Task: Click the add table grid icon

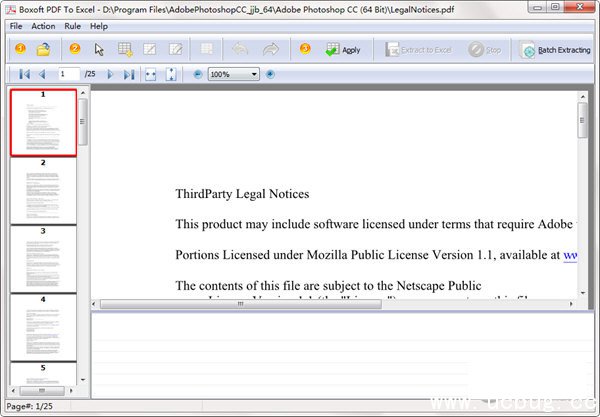Action: click(125, 49)
